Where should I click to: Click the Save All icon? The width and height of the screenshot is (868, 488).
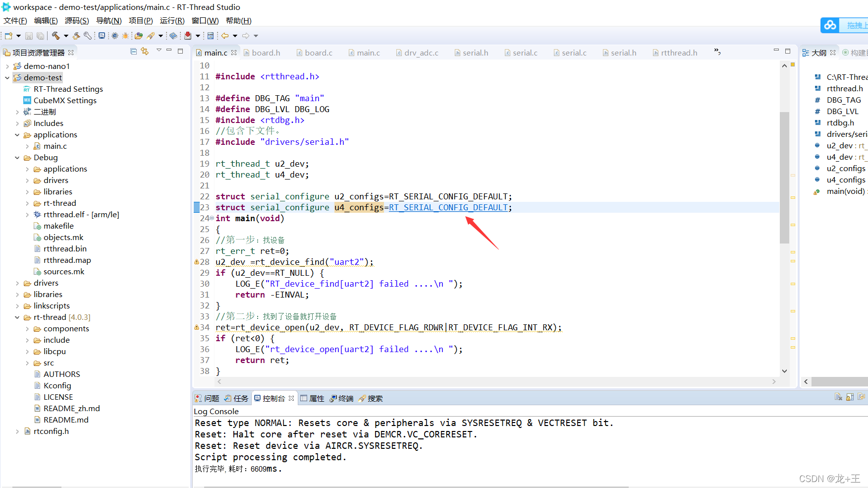tap(40, 36)
